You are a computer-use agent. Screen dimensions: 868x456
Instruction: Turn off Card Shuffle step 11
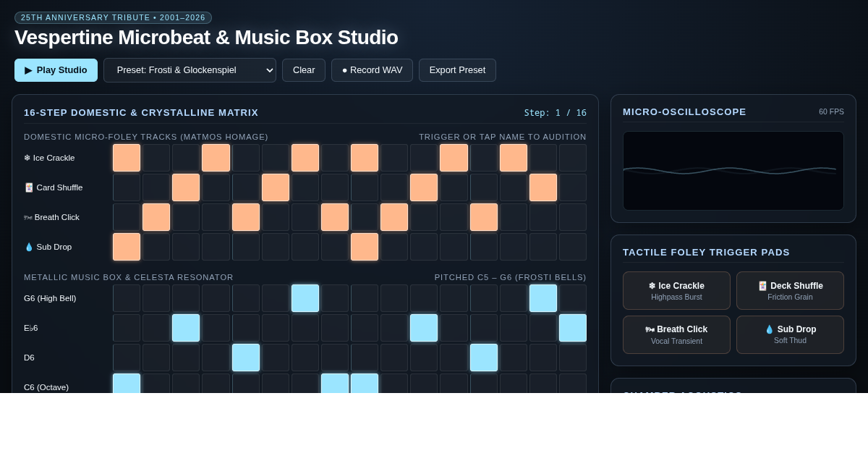(424, 187)
